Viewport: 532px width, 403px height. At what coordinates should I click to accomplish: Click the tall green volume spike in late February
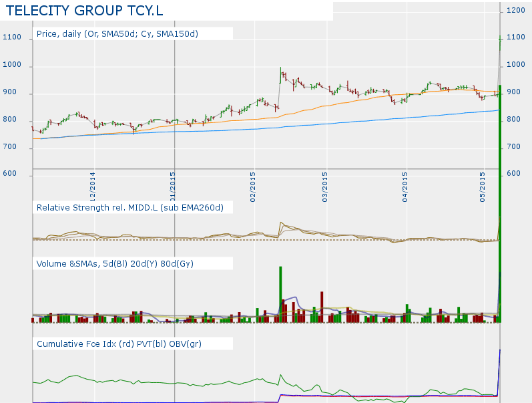coord(280,294)
